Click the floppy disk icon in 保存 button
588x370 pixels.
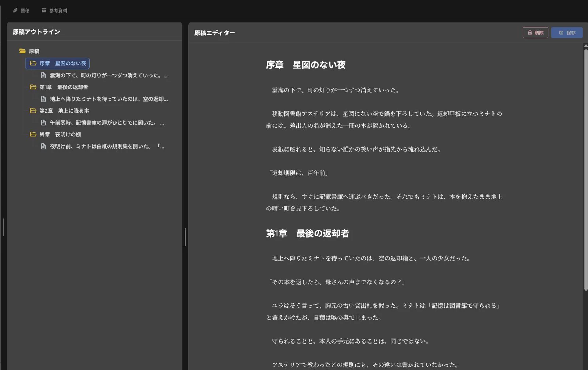[x=561, y=32]
